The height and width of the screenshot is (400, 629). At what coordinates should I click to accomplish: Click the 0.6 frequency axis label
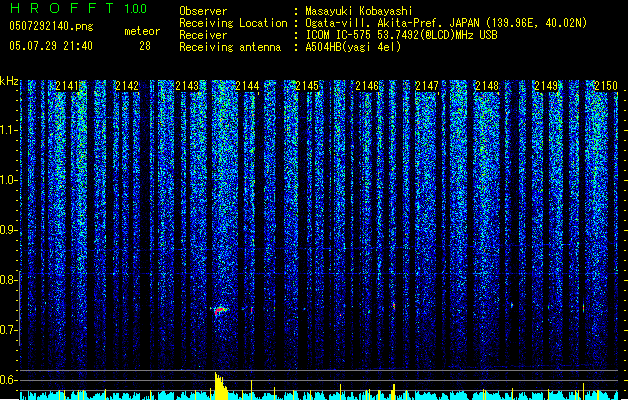pyautogui.click(x=8, y=380)
